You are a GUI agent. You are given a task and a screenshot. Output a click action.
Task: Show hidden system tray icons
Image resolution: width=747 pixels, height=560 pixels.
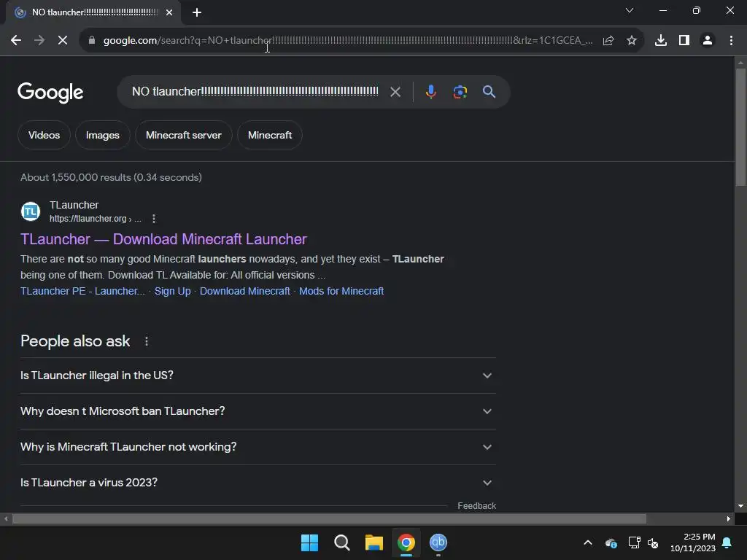pyautogui.click(x=588, y=542)
